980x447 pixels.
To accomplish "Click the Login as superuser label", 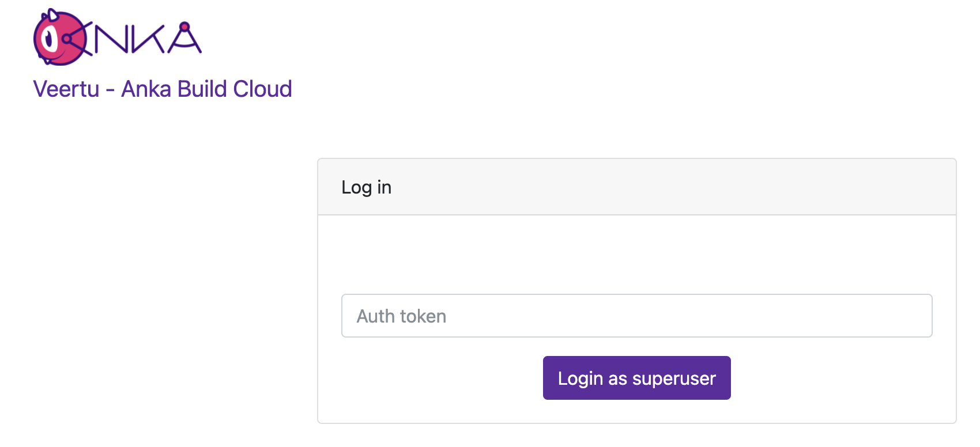I will (x=636, y=378).
